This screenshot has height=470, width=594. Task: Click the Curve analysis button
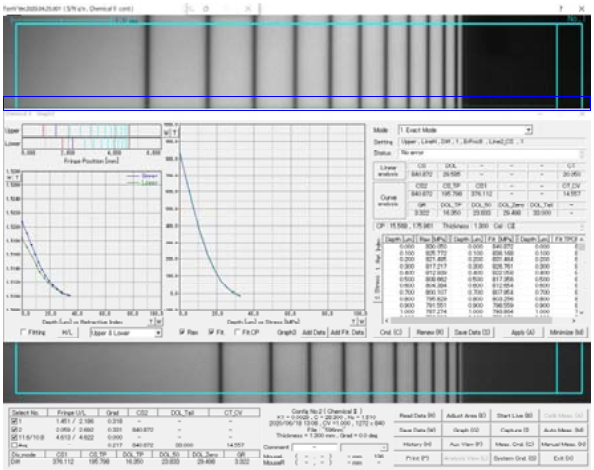click(388, 200)
